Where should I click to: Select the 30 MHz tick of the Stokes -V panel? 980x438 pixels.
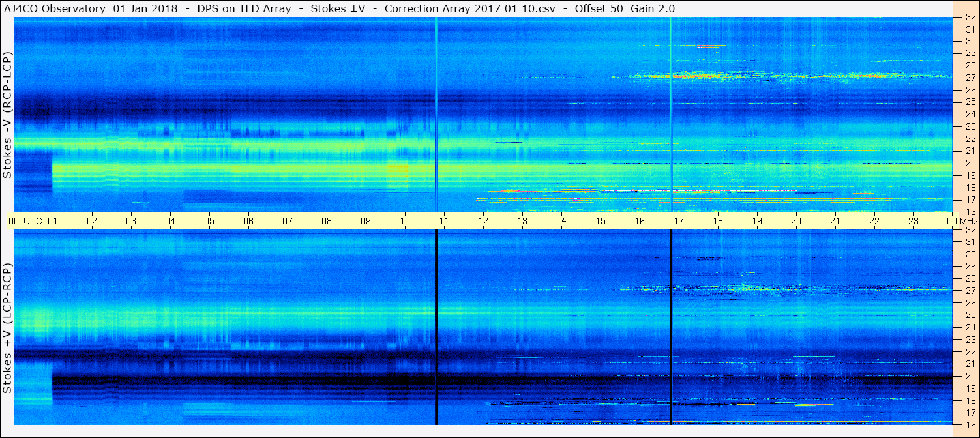(x=970, y=41)
